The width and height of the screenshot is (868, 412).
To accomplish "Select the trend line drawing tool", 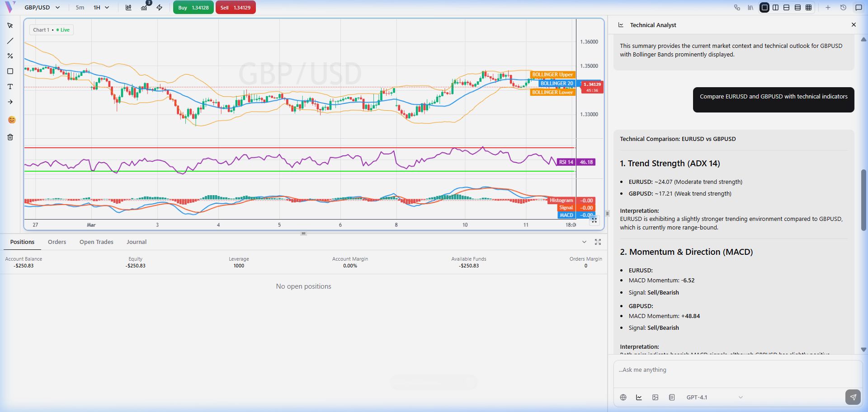I will coord(10,41).
